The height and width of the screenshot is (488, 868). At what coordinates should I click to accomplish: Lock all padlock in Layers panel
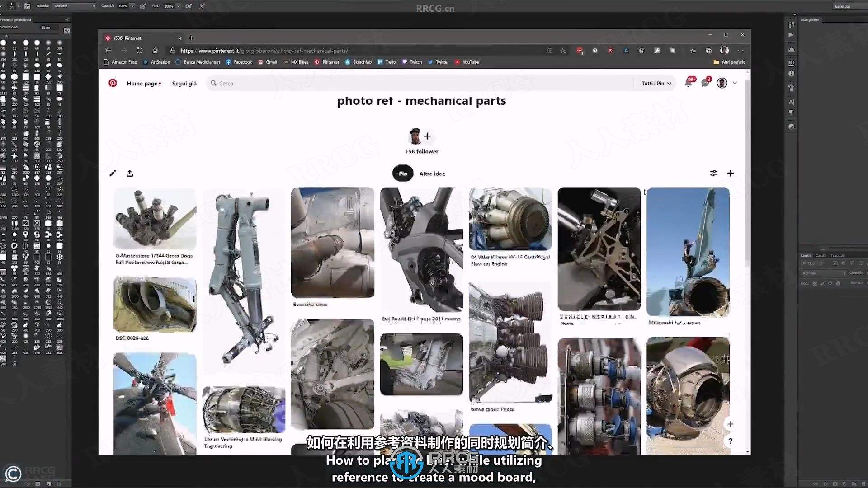pyautogui.click(x=838, y=283)
